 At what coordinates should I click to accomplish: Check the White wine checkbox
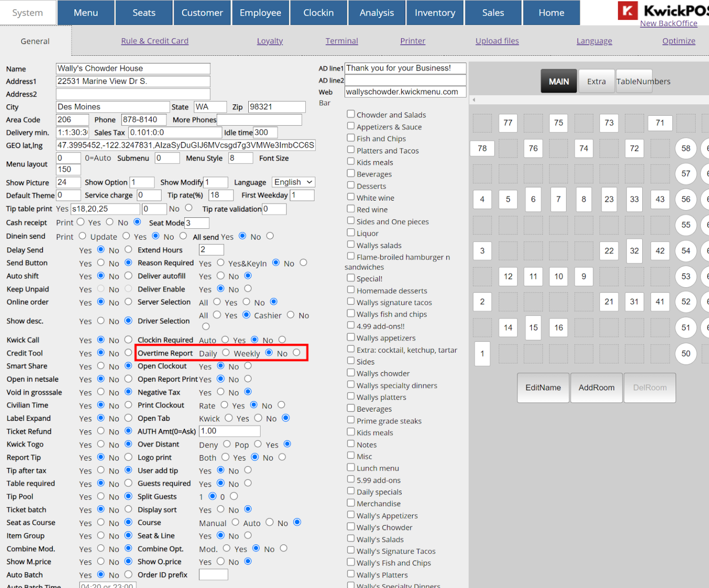pos(351,197)
